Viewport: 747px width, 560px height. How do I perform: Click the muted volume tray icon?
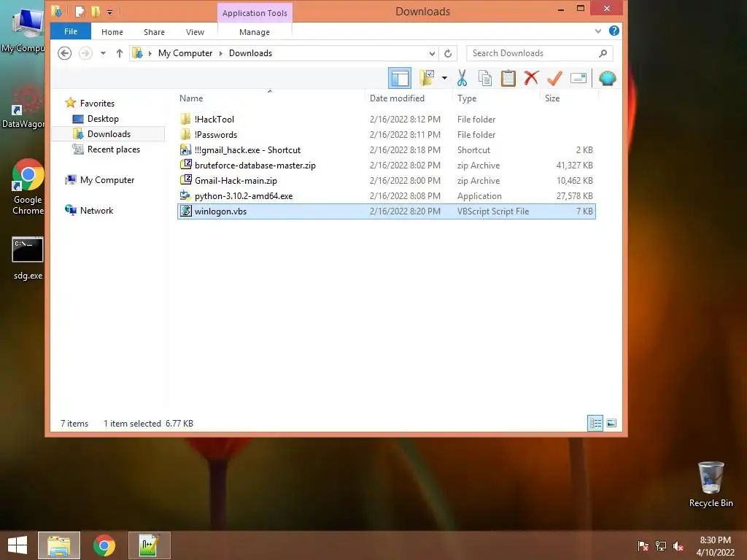(x=678, y=546)
